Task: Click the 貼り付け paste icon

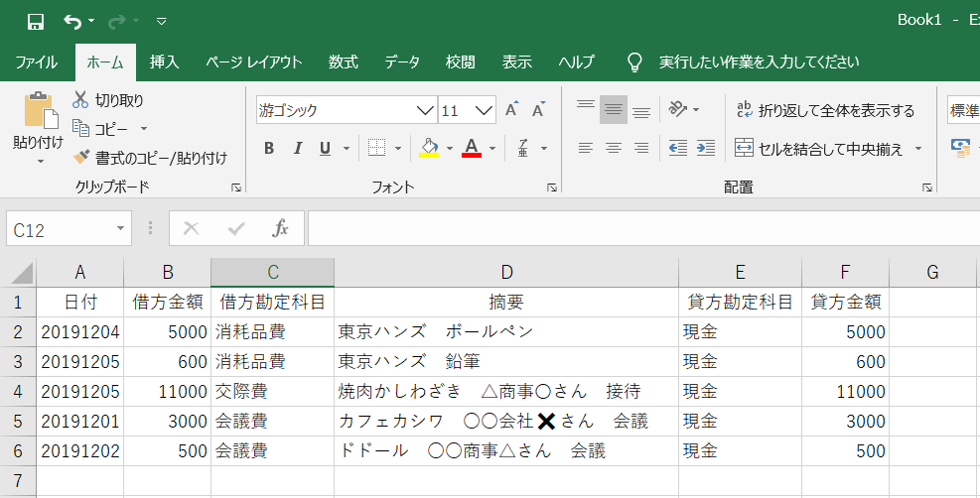Action: tap(40, 111)
